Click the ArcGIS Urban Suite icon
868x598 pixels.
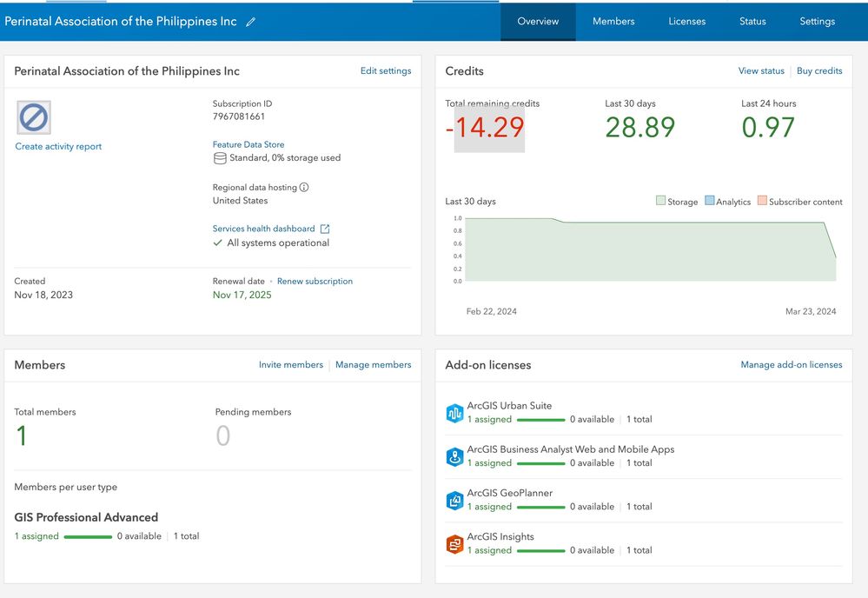click(454, 413)
